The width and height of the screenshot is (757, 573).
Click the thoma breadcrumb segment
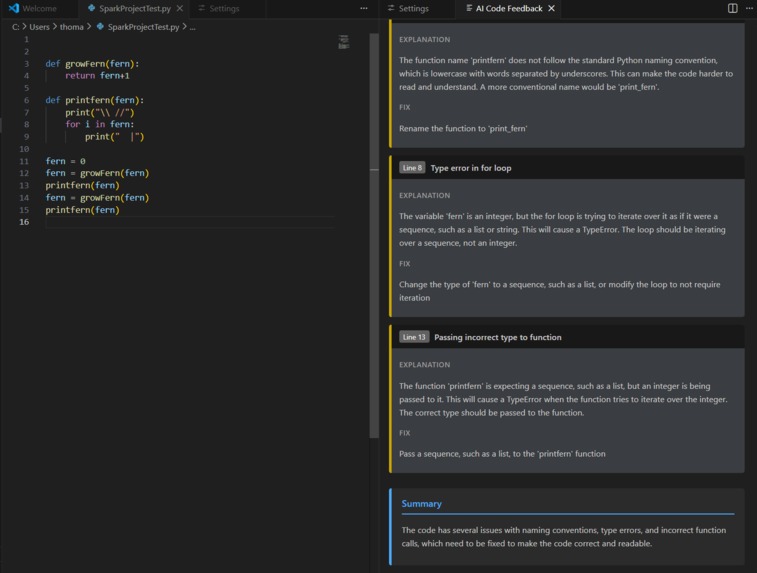(71, 27)
